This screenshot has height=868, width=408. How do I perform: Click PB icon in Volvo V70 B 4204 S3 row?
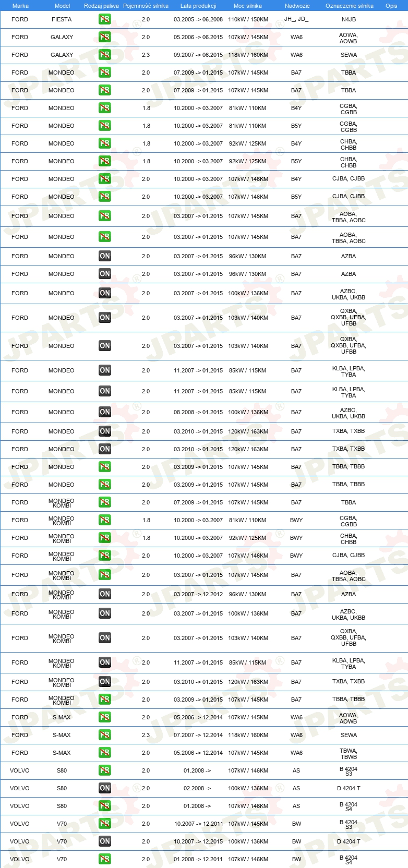click(x=105, y=824)
